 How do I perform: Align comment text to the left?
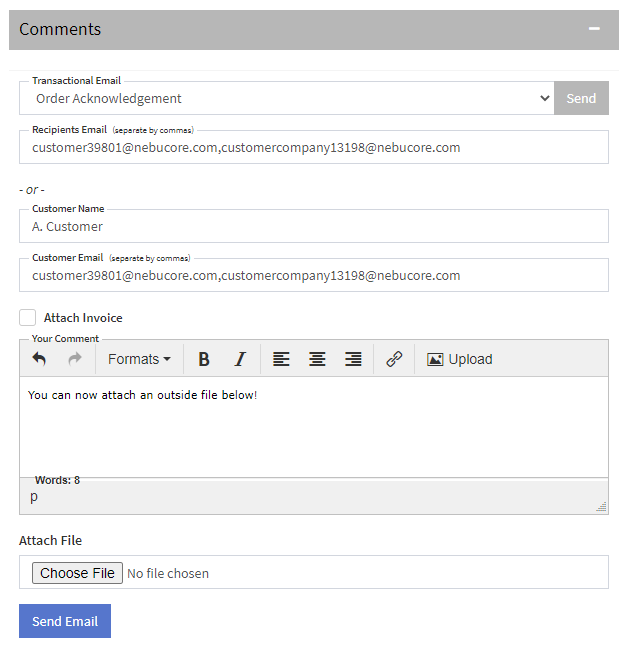[x=281, y=359]
